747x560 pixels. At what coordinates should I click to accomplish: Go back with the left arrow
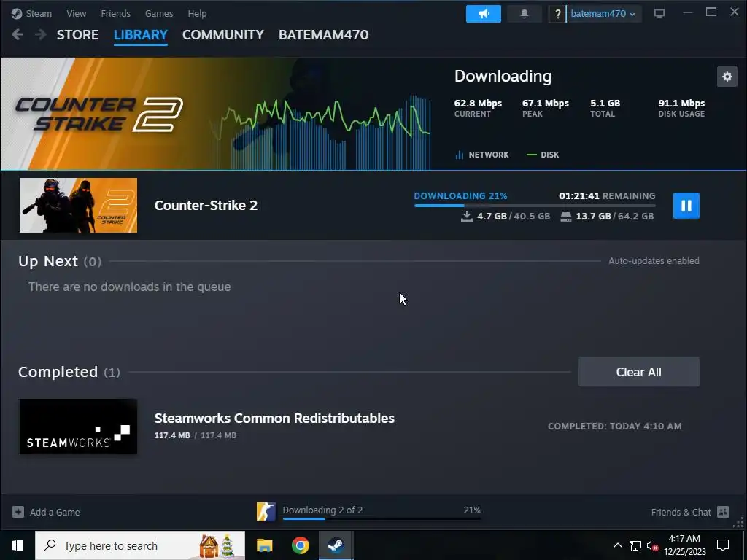click(18, 35)
